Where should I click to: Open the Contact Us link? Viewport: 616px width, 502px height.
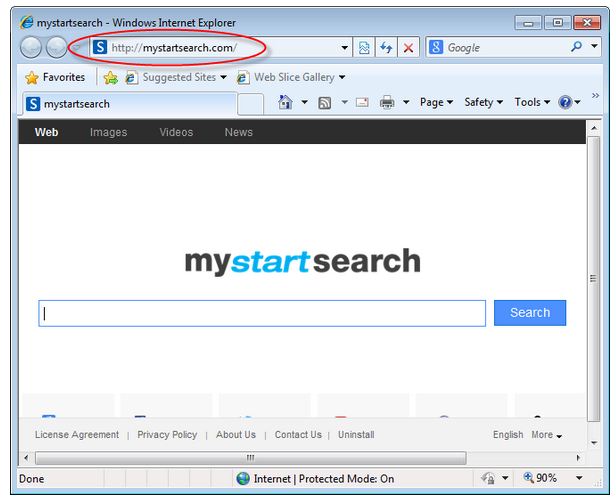tap(298, 434)
